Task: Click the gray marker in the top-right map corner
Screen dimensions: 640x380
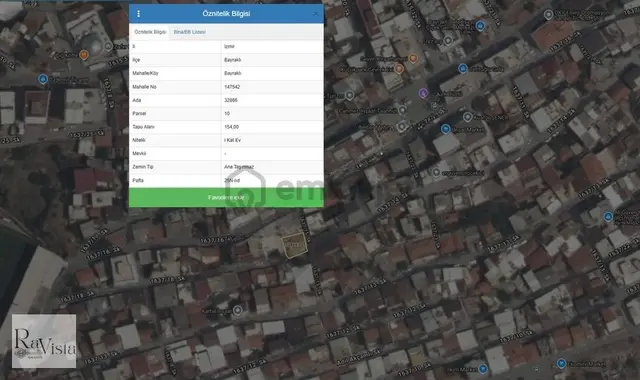Action: [x=549, y=14]
